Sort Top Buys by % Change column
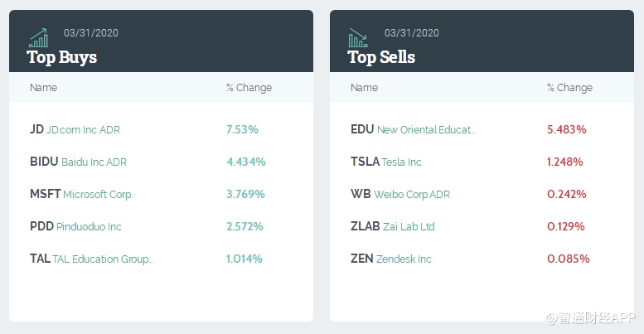The width and height of the screenshot is (644, 334). (x=249, y=88)
